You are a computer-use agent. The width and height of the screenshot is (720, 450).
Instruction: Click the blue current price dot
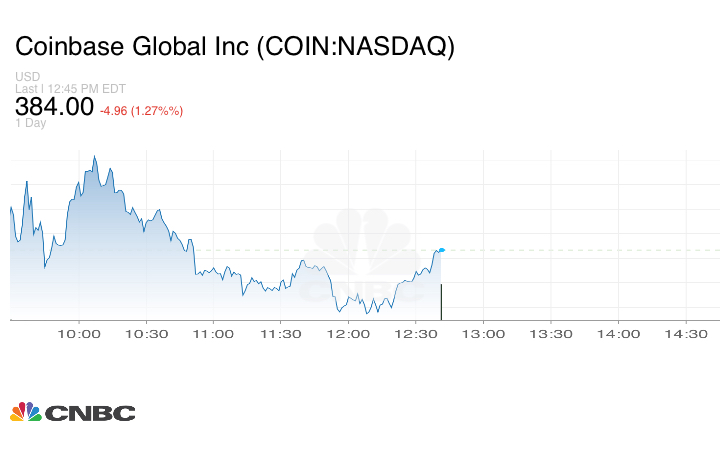[442, 249]
